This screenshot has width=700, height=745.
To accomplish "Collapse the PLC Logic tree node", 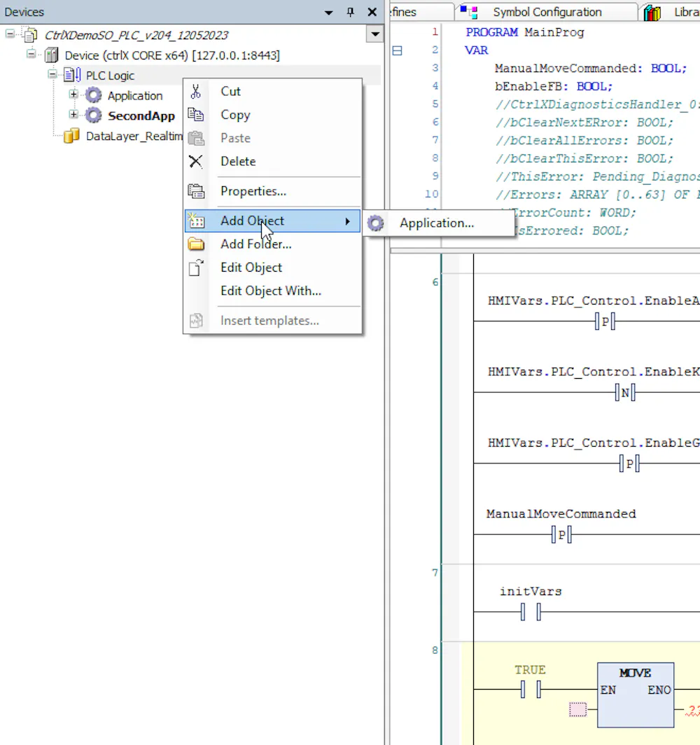I will [x=52, y=74].
